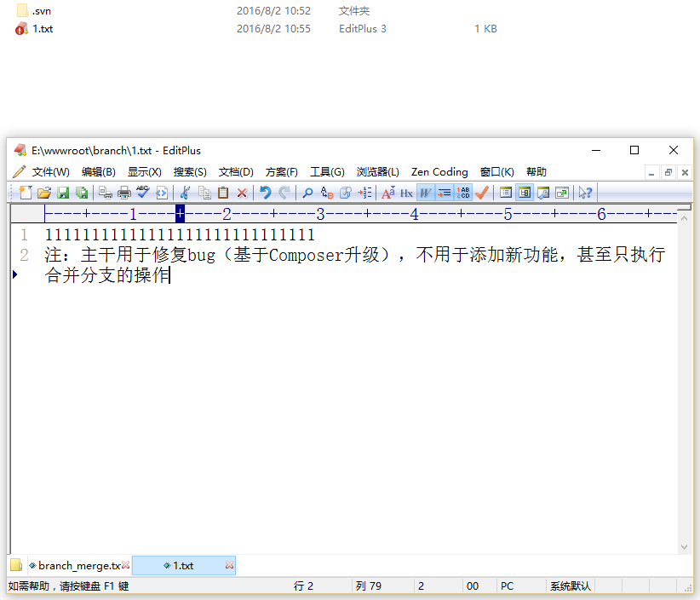Toggle the highlighted document selector panel button
This screenshot has height=600, width=700.
coord(525,193)
